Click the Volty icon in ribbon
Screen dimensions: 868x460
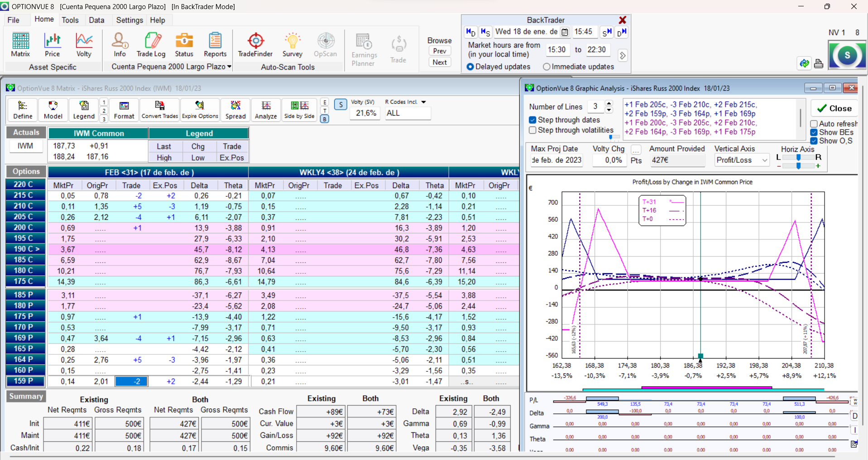tap(84, 45)
